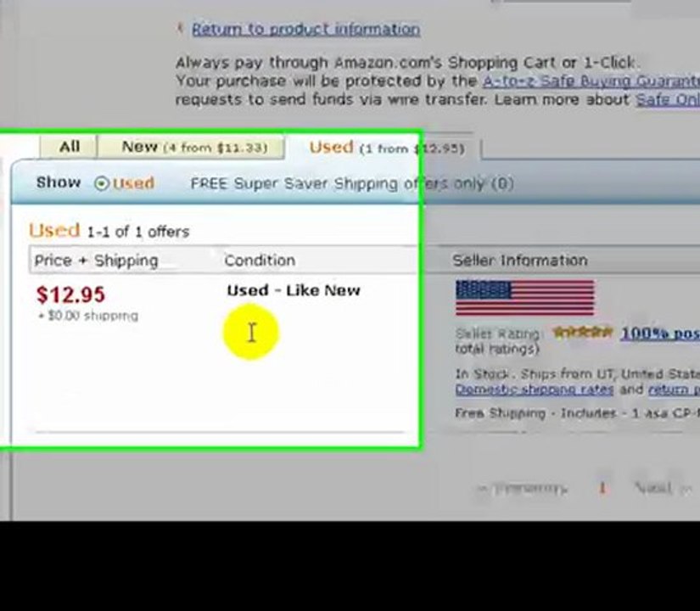
Task: Select the Used radio button next to Show
Action: pos(102,183)
